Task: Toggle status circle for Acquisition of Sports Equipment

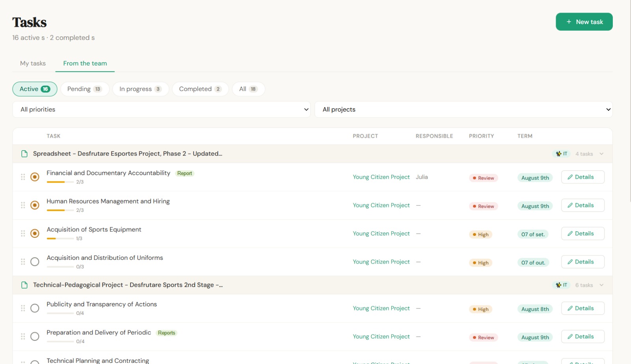Action: (35, 233)
